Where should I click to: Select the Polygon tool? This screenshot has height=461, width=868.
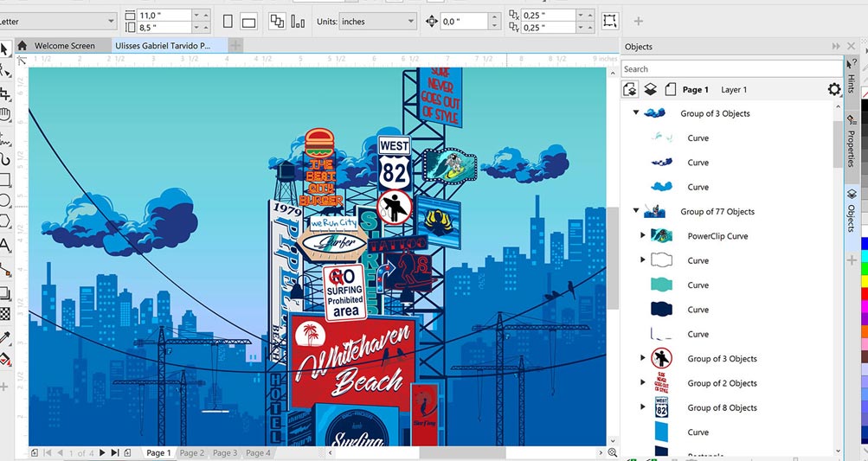coord(5,221)
